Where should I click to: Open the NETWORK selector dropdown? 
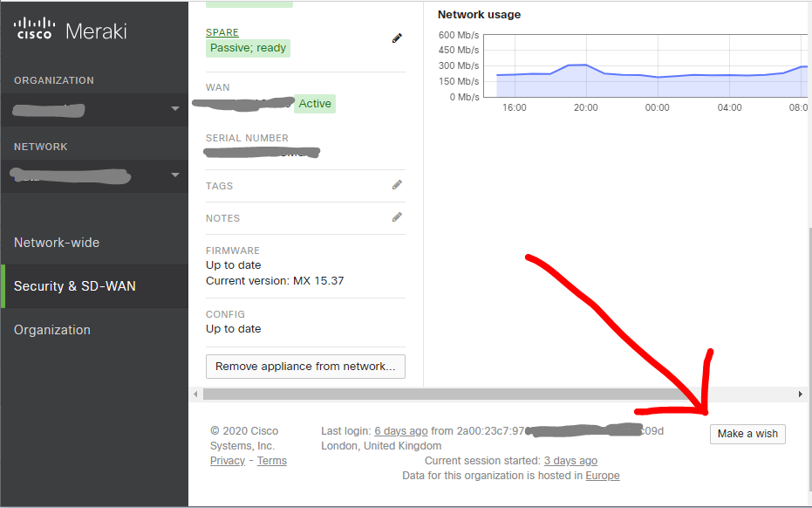click(x=94, y=176)
